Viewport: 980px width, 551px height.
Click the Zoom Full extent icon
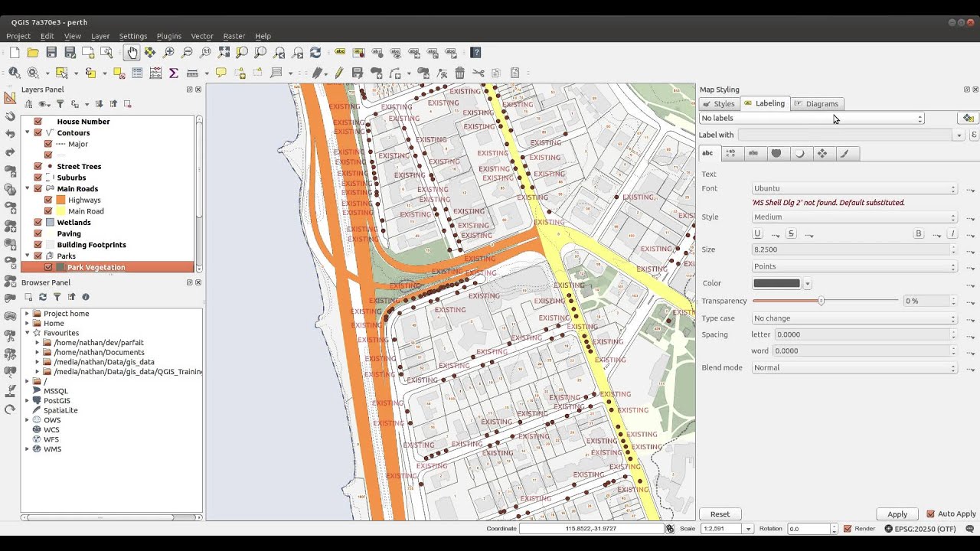(224, 53)
